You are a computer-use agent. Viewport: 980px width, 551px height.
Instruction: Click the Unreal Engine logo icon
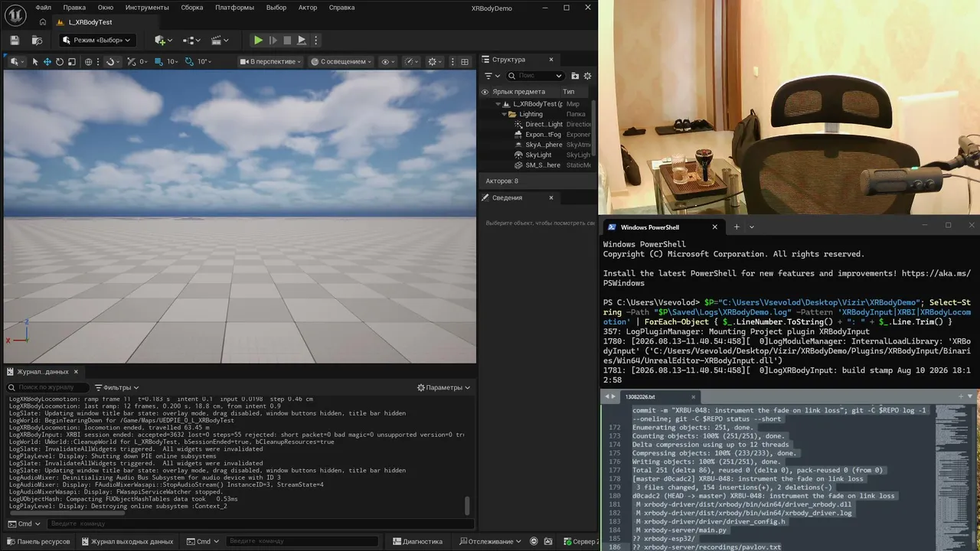pyautogui.click(x=15, y=15)
